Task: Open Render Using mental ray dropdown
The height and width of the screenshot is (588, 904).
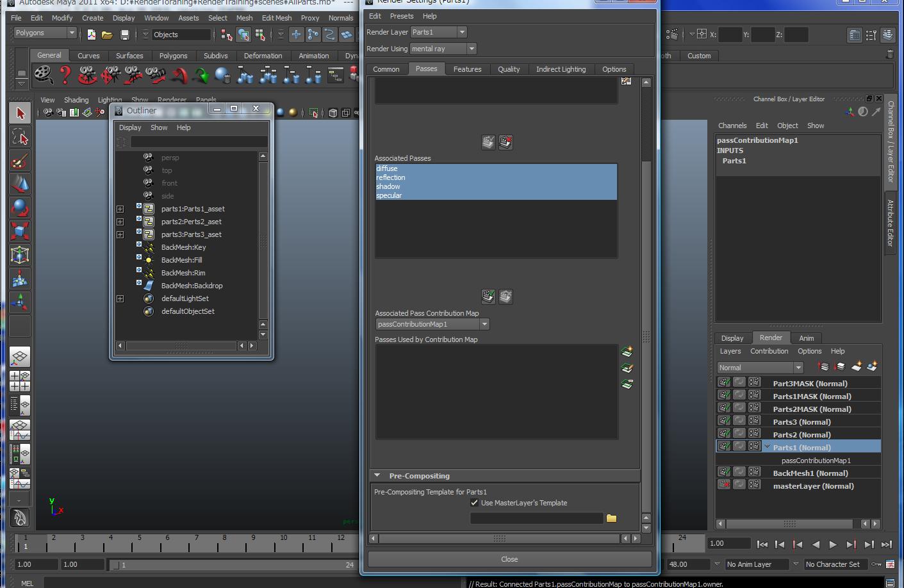Action: pos(443,49)
